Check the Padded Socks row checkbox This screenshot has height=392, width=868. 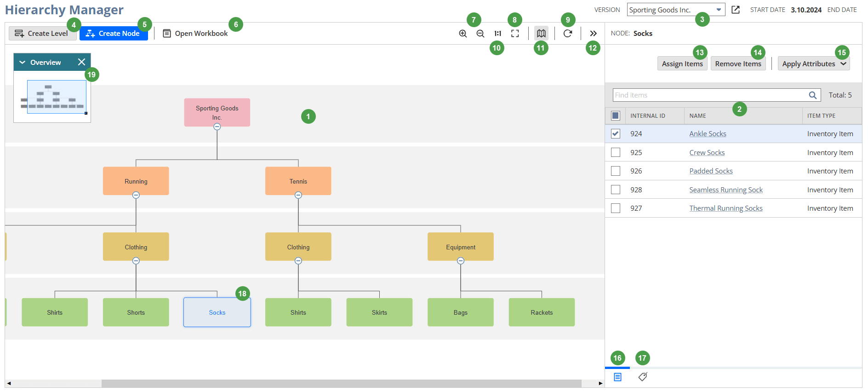tap(616, 171)
